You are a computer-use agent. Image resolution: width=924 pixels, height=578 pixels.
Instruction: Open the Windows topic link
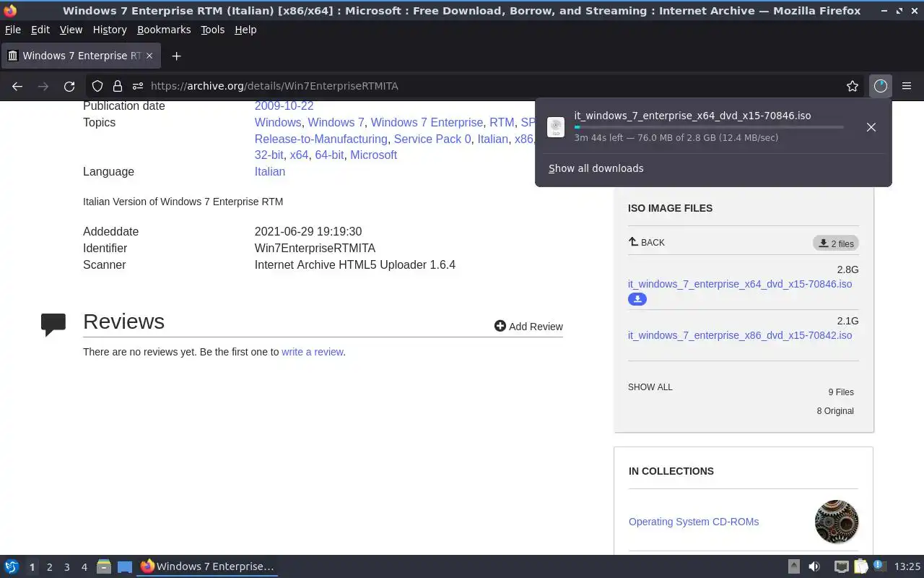[278, 122]
